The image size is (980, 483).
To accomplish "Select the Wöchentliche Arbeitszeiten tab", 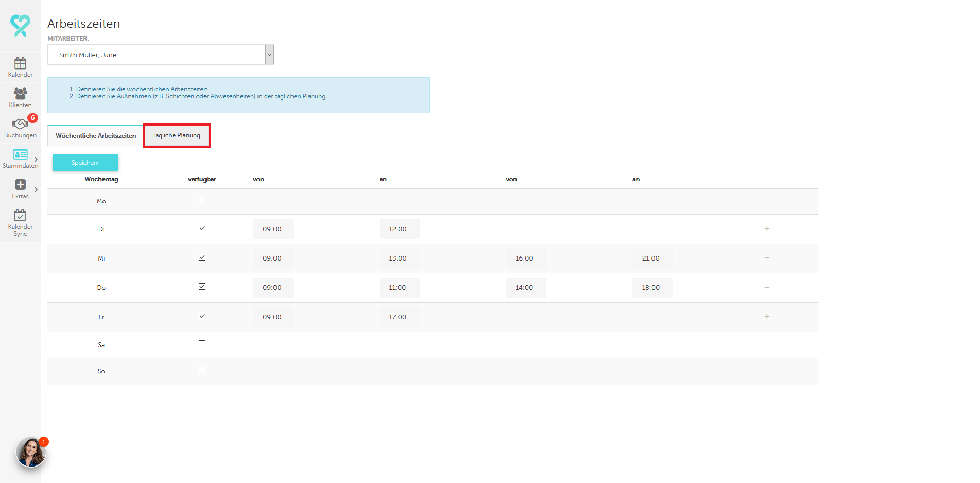I will (96, 136).
